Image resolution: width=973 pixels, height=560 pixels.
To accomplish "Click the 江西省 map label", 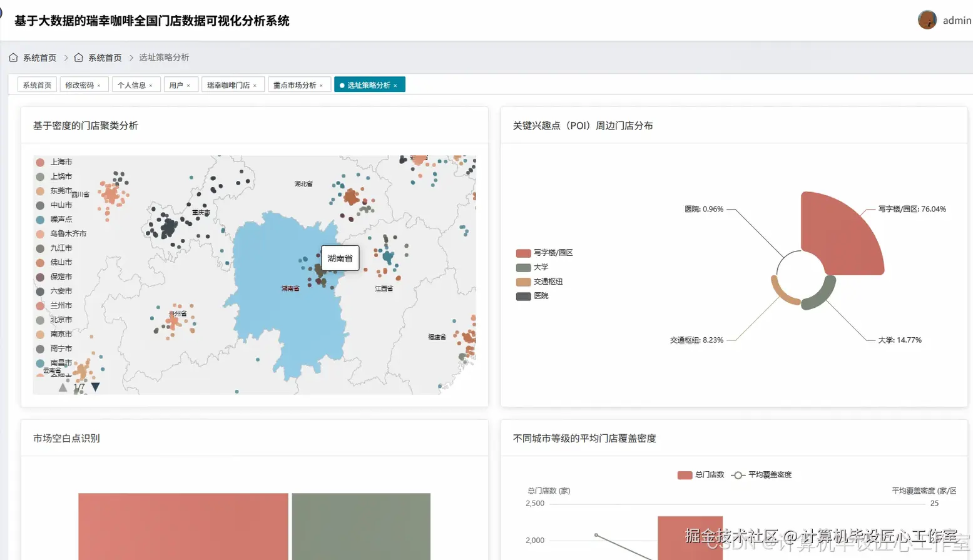I will 384,289.
